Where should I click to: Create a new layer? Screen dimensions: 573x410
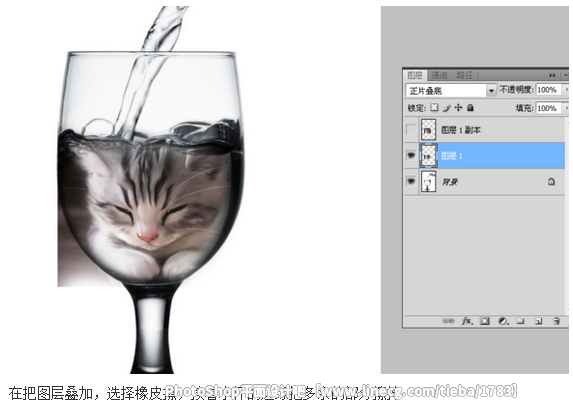click(538, 321)
